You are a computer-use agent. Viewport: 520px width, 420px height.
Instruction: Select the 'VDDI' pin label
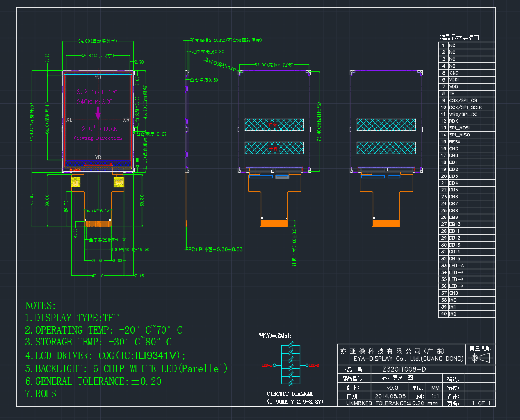(x=454, y=79)
